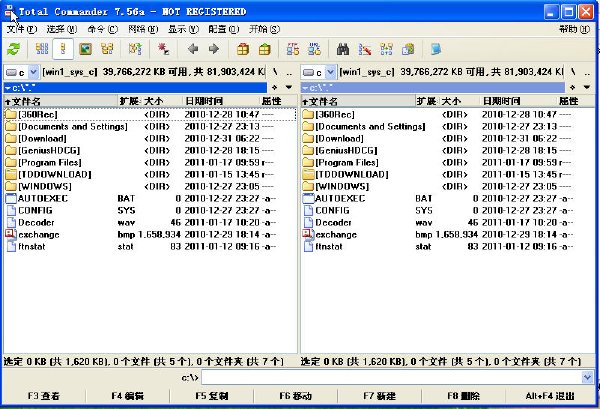Select exchange bmp file in left panel
The height and width of the screenshot is (409, 600).
[x=150, y=235]
